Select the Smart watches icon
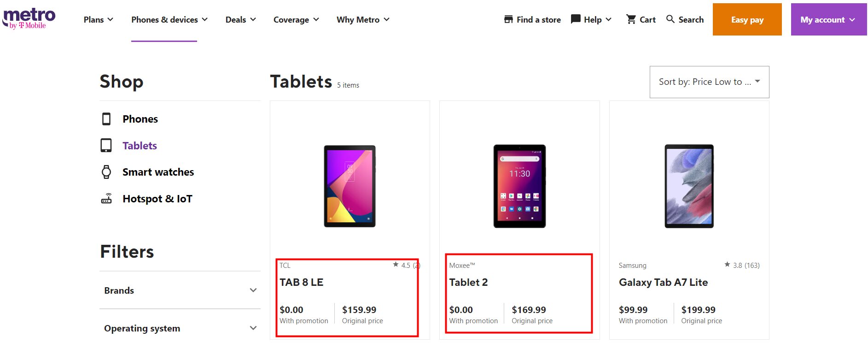This screenshot has height=343, width=868. point(107,171)
